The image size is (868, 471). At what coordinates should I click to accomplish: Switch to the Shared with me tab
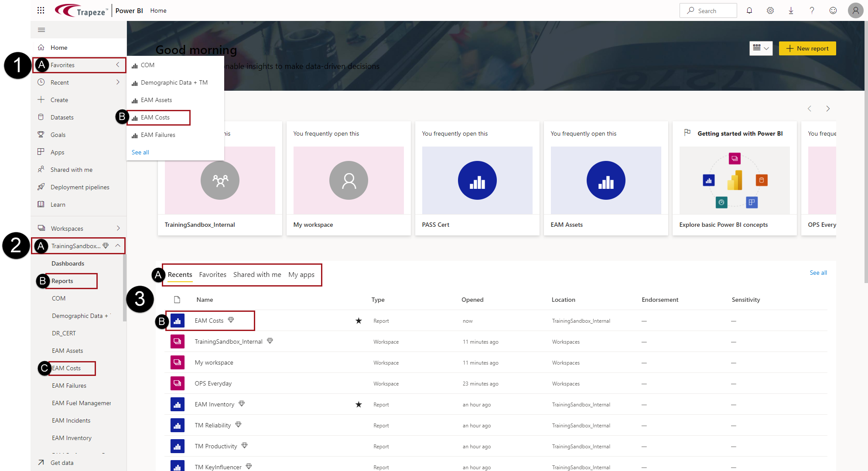click(257, 274)
